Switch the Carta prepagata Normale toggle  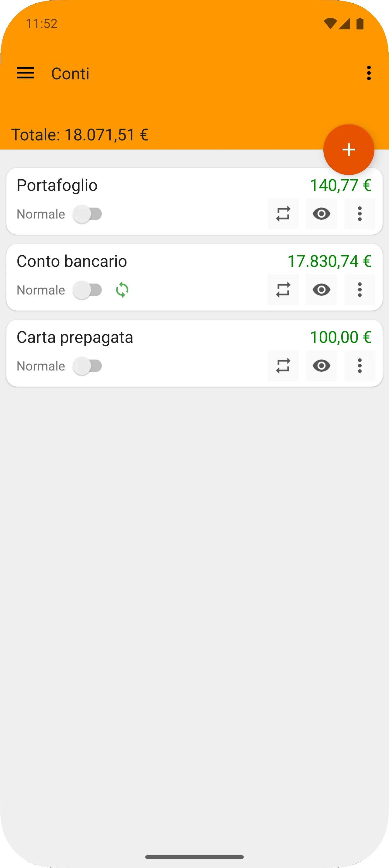(88, 366)
